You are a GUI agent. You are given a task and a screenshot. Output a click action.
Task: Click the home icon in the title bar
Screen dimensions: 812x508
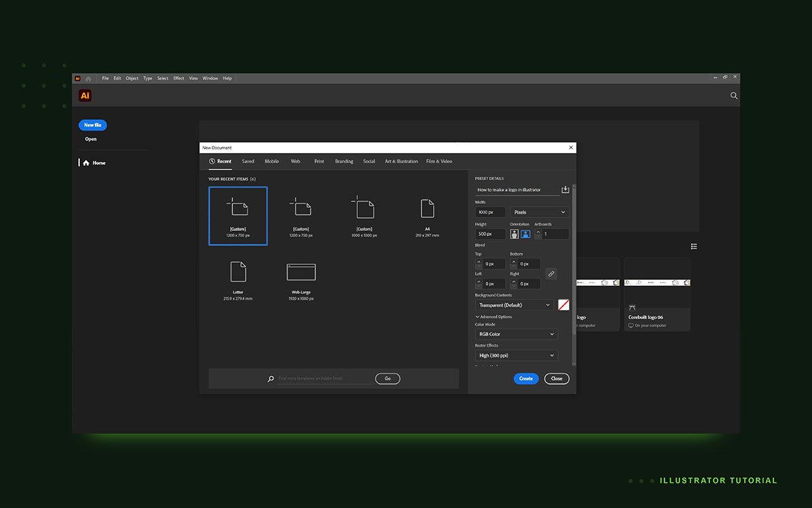click(88, 79)
